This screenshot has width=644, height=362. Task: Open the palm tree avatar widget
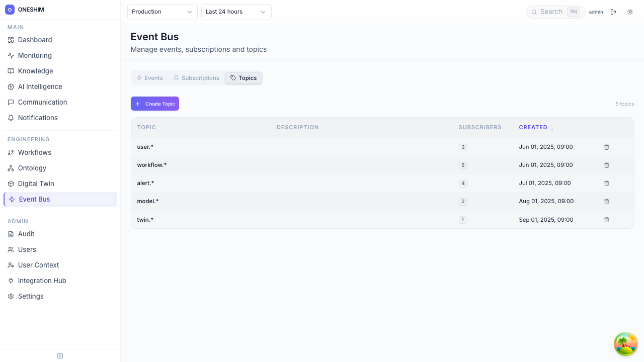pos(625,344)
